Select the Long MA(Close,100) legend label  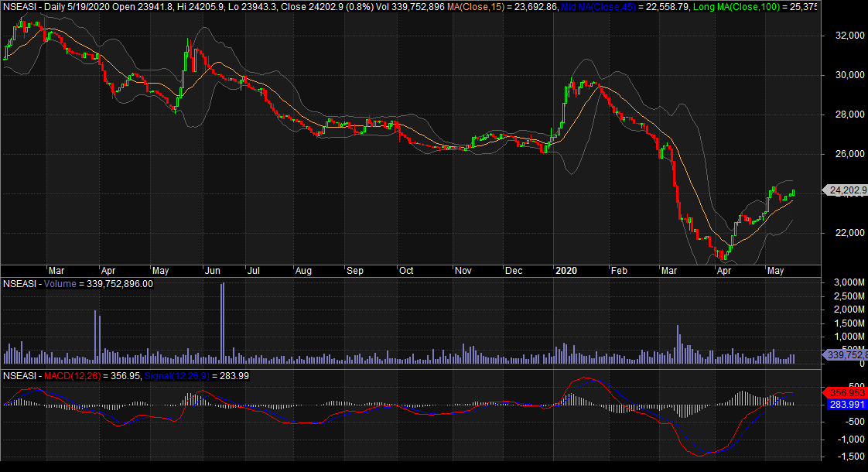click(x=736, y=7)
